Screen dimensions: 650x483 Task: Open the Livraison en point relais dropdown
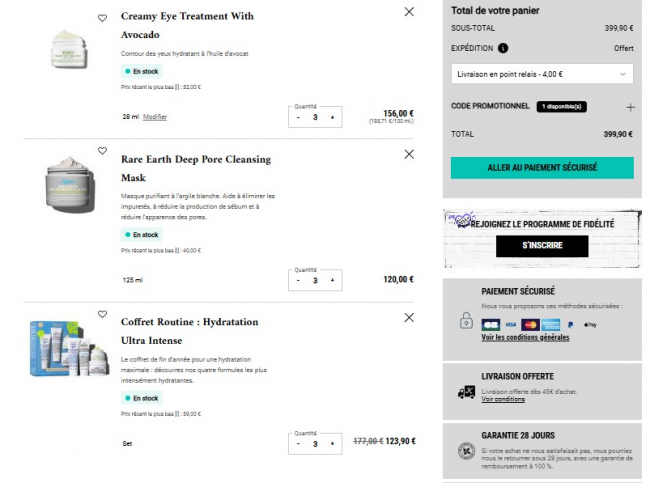coord(542,74)
